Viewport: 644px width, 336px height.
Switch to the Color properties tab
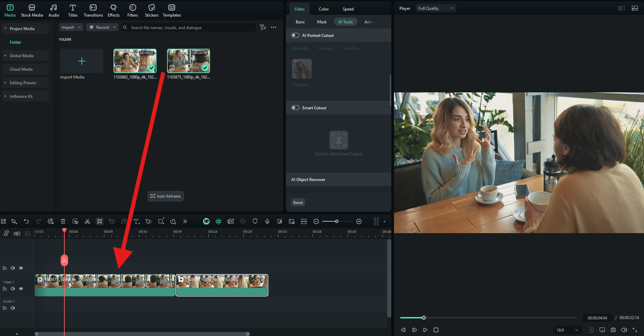(x=324, y=9)
